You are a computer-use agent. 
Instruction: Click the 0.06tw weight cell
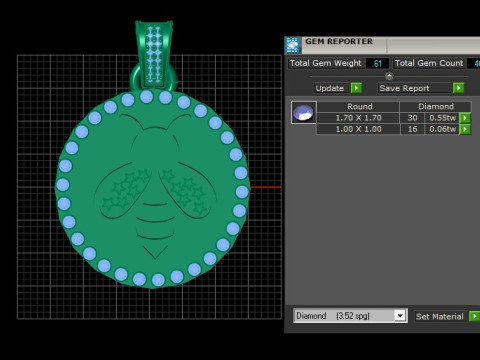(442, 129)
